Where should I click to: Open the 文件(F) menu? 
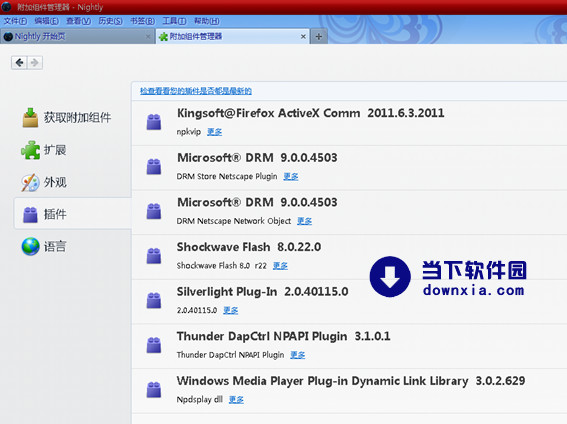point(15,21)
